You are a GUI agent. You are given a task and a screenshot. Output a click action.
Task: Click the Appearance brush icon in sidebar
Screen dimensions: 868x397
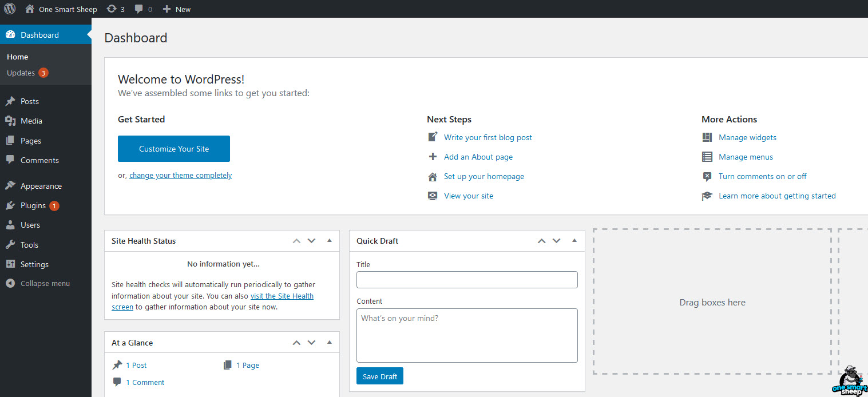click(x=10, y=186)
